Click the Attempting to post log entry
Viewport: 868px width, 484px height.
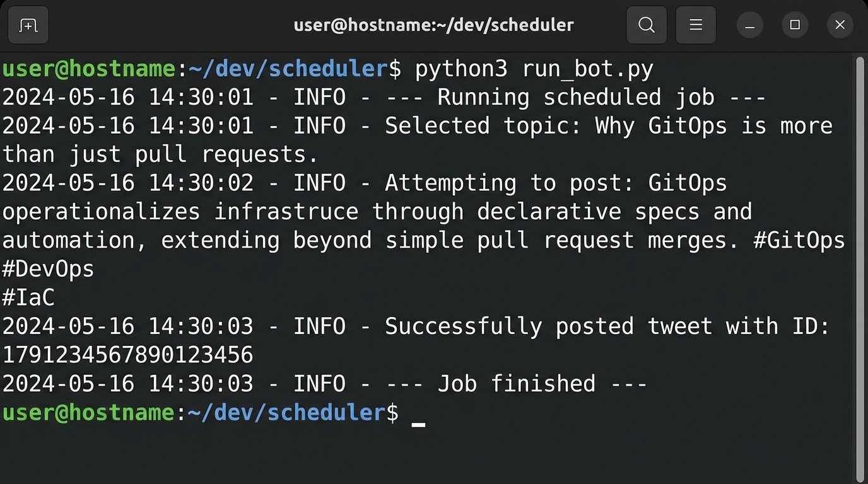point(505,183)
